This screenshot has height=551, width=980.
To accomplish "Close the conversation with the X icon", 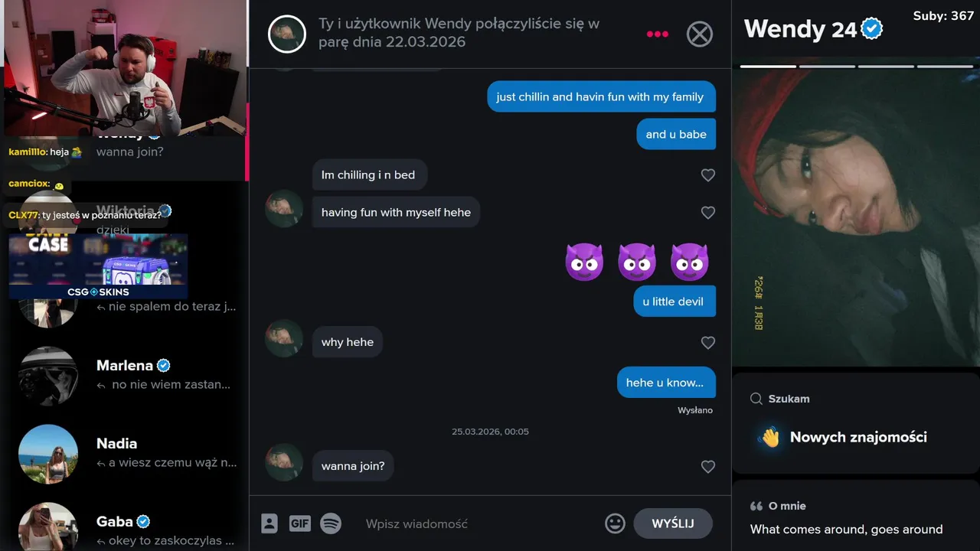I will 699,34.
